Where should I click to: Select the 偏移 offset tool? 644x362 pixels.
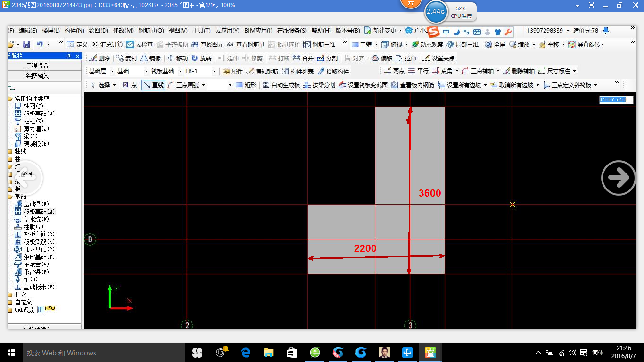382,58
